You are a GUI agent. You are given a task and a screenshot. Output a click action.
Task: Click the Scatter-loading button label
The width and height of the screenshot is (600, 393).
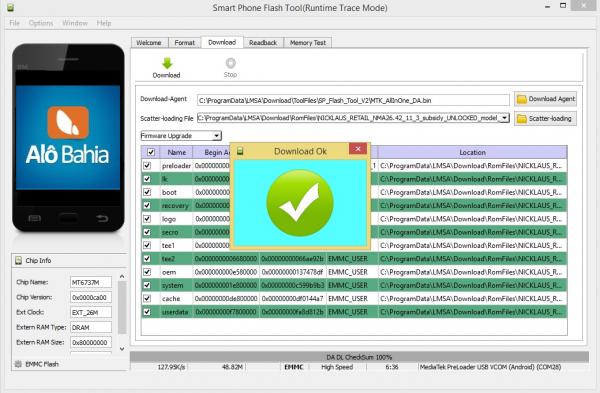coord(550,119)
